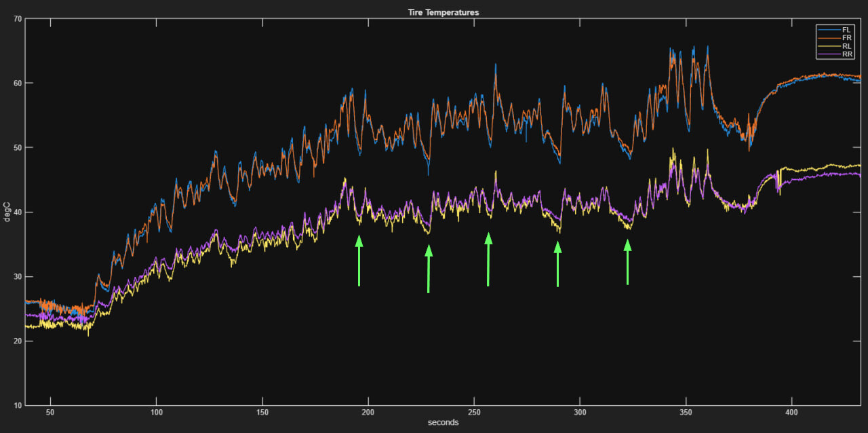Click the middle green arrow annotation

pyautogui.click(x=488, y=259)
